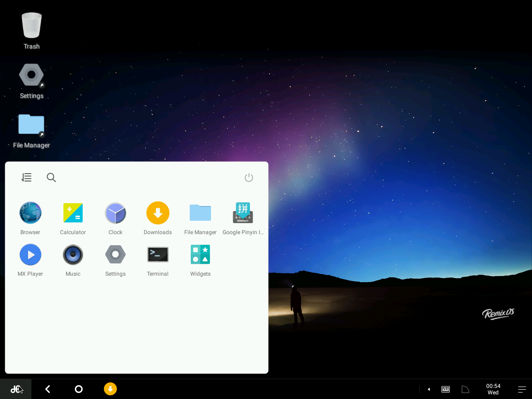Screen dimensions: 532x399
Task: Click the power icon in the launcher
Action: tap(249, 177)
